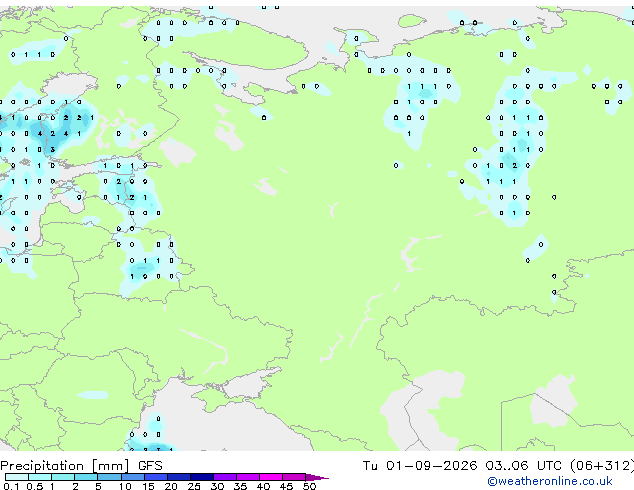
Task: Click the '25' legend scale label
Action: coord(194,486)
